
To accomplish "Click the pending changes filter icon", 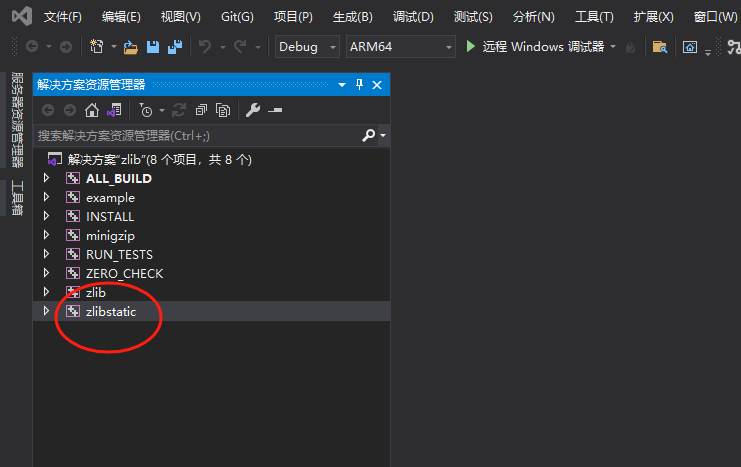I will (x=146, y=110).
